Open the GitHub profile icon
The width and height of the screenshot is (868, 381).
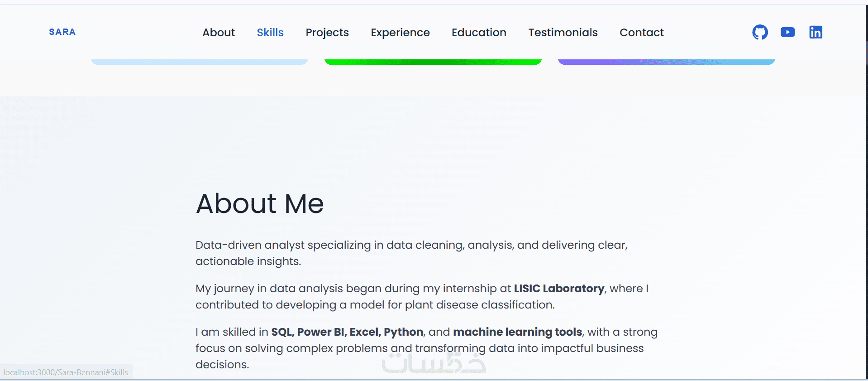point(760,32)
